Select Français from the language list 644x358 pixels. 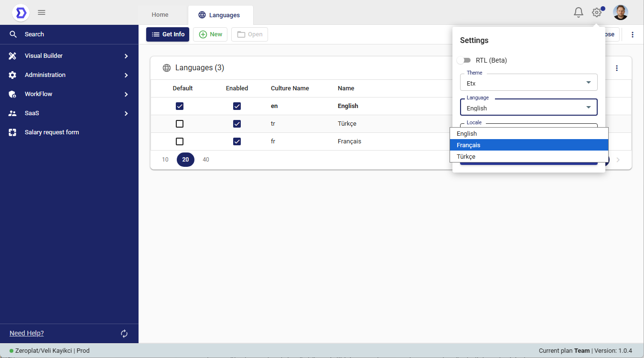point(528,145)
